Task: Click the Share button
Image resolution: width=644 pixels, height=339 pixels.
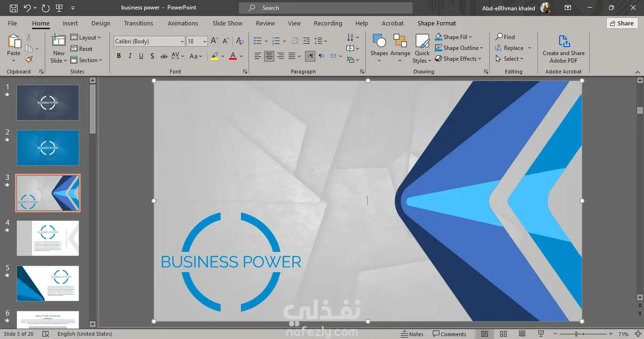Action: coord(622,23)
